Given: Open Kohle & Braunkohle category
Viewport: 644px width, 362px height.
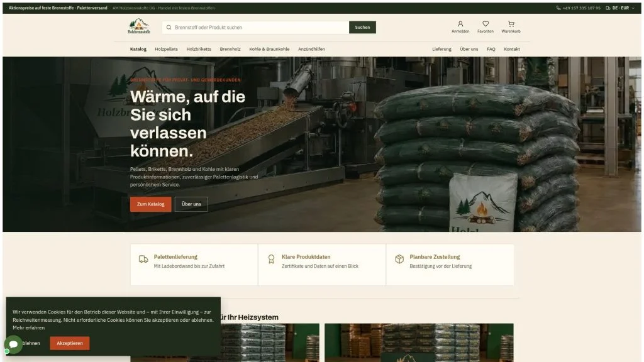Looking at the screenshot, I should pyautogui.click(x=269, y=49).
